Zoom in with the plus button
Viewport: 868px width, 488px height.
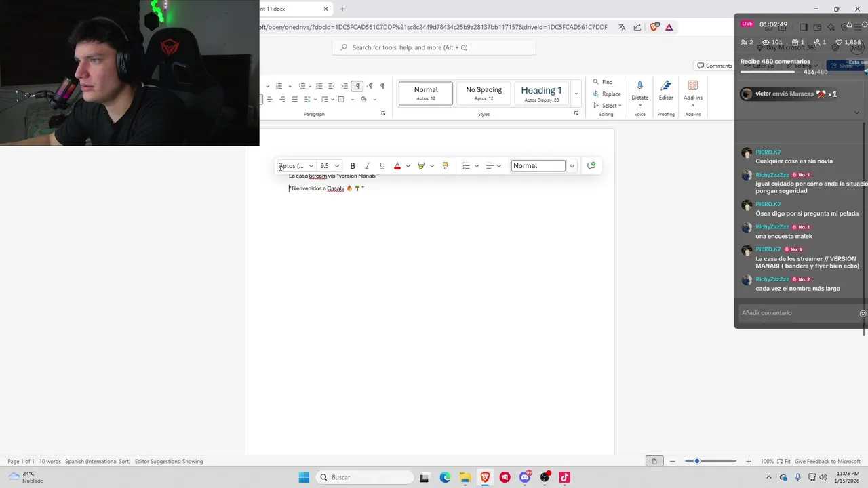(749, 462)
